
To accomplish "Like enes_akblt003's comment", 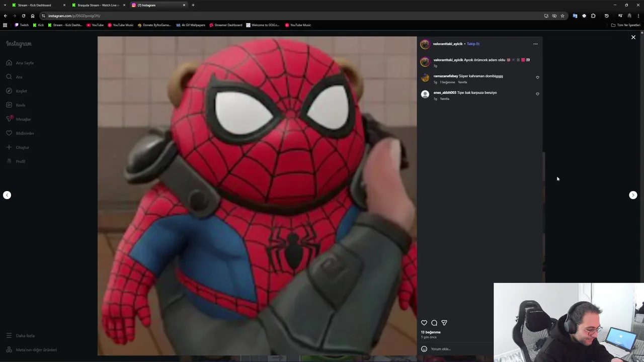I will (537, 94).
